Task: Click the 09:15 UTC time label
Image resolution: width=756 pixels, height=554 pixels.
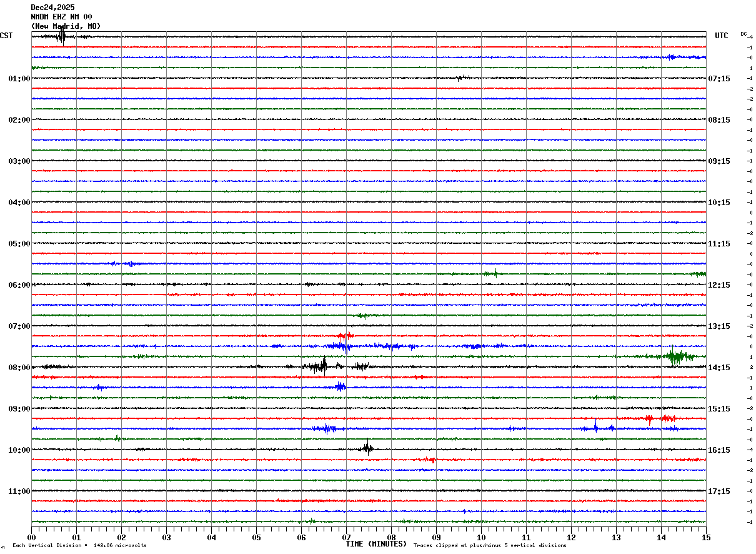Action: click(x=719, y=161)
